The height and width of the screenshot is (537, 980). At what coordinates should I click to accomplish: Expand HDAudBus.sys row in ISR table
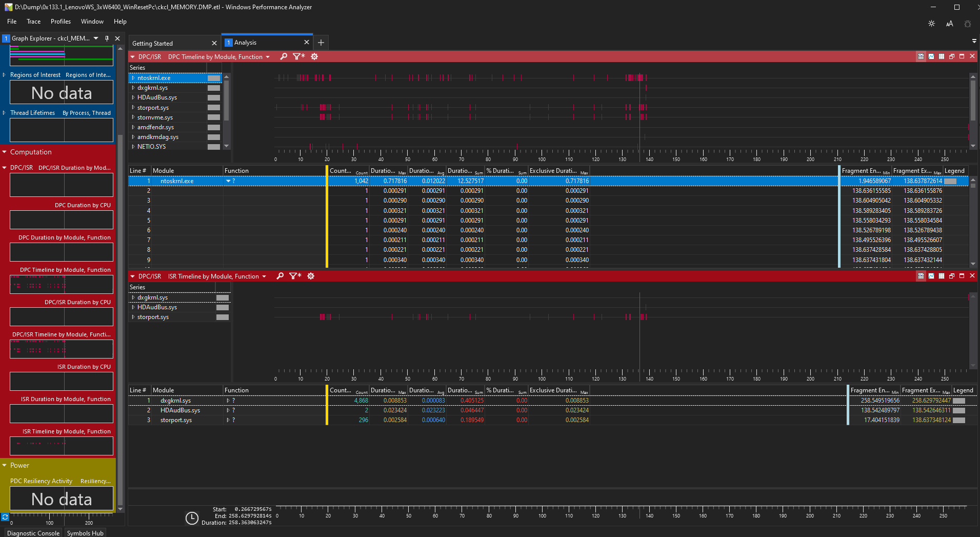click(x=228, y=410)
